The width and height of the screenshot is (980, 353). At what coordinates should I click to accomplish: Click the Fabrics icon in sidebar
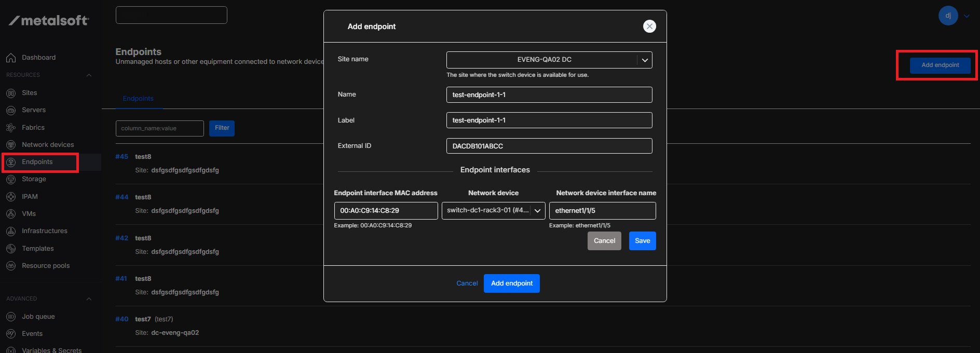click(11, 128)
